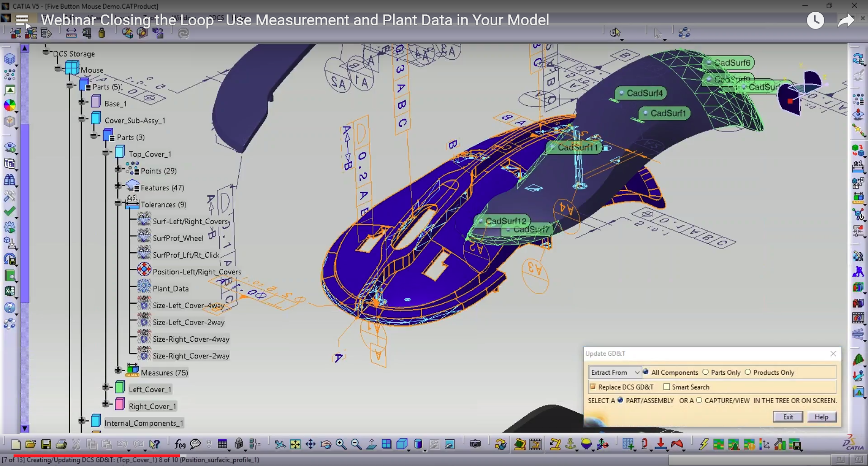The width and height of the screenshot is (868, 466).
Task: Click the CadSurf4 label in viewport
Action: click(x=641, y=93)
